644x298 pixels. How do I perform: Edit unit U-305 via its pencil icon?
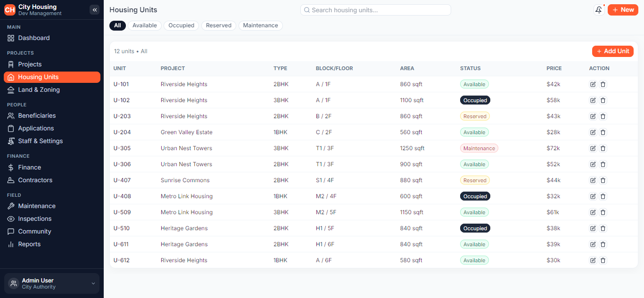pos(593,148)
